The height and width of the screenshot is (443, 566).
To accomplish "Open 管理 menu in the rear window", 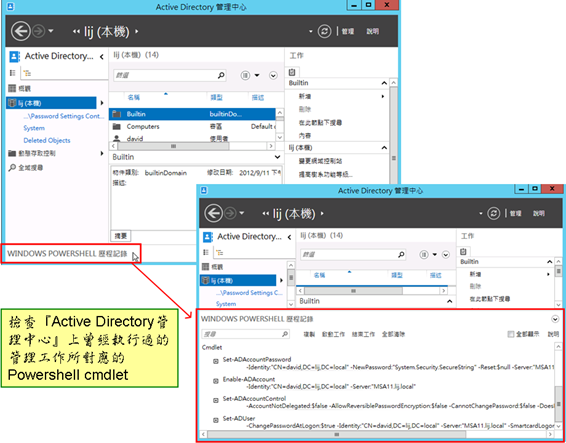I will pyautogui.click(x=348, y=31).
